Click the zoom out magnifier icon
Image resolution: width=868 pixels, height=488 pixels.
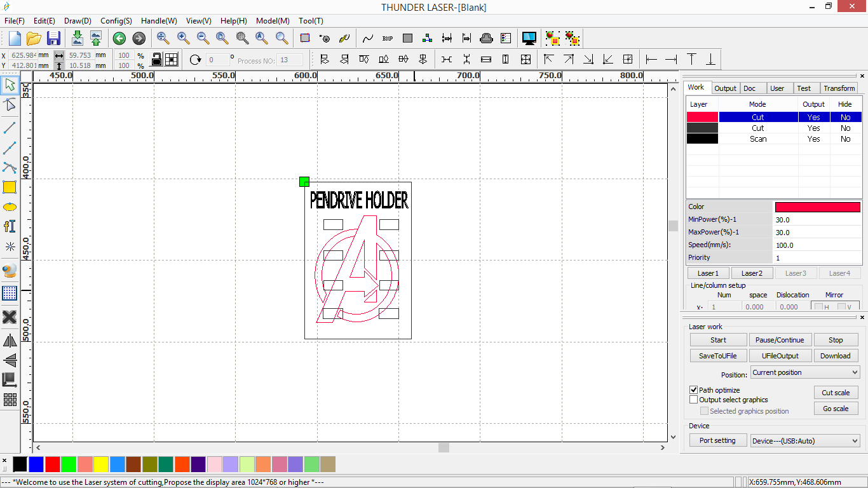[x=203, y=38]
